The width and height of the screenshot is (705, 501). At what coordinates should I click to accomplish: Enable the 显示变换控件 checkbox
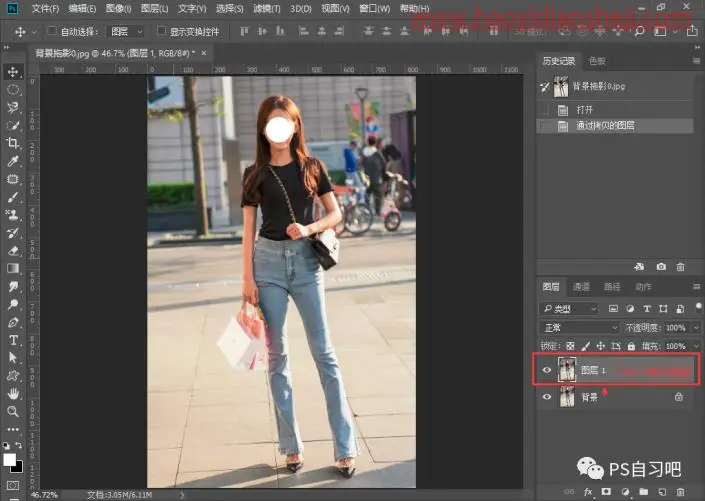pyautogui.click(x=161, y=31)
